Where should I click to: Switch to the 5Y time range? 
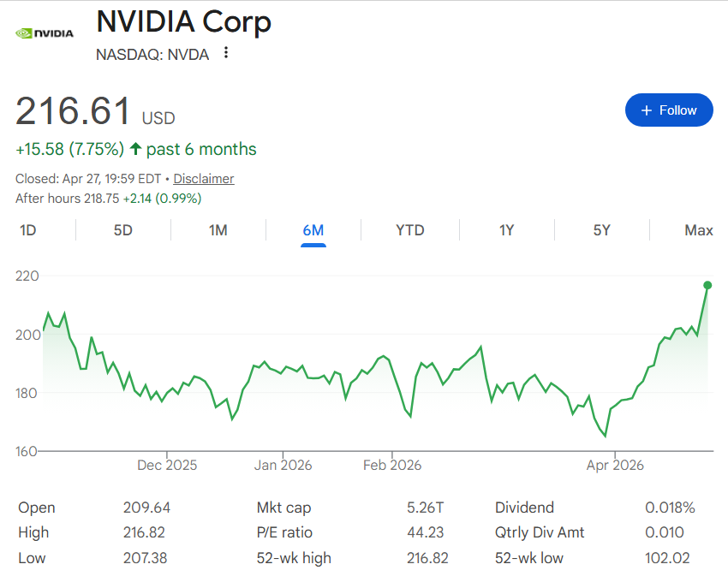point(601,230)
